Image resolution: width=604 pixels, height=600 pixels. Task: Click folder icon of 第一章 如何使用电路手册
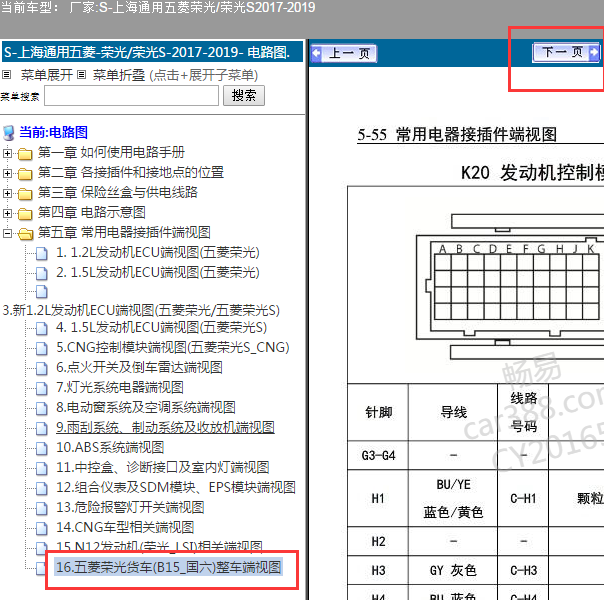pos(25,154)
